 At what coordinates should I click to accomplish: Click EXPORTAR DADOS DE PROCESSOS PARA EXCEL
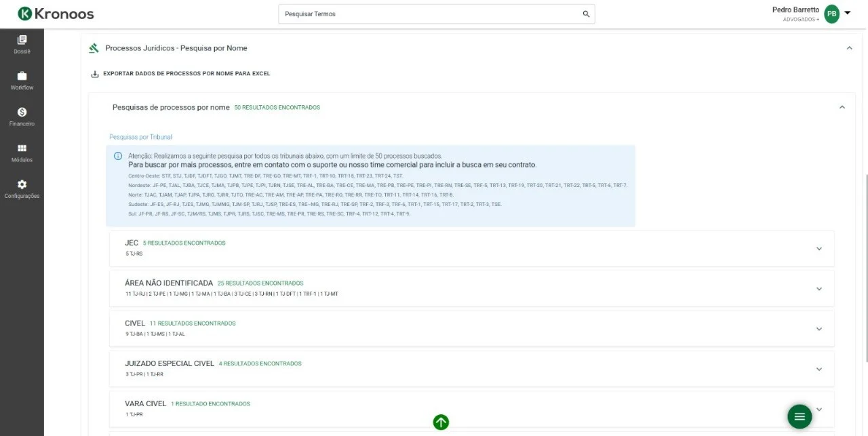coord(181,73)
